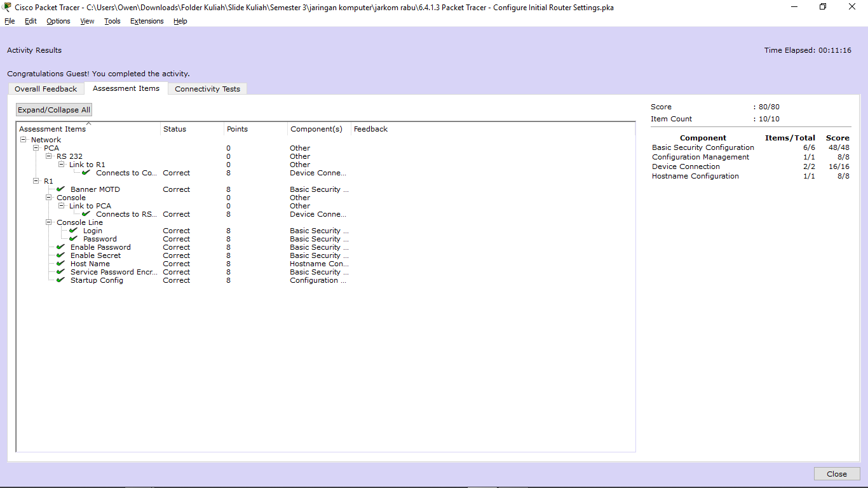Switch to the Connectivity Tests tab
868x488 pixels.
207,89
